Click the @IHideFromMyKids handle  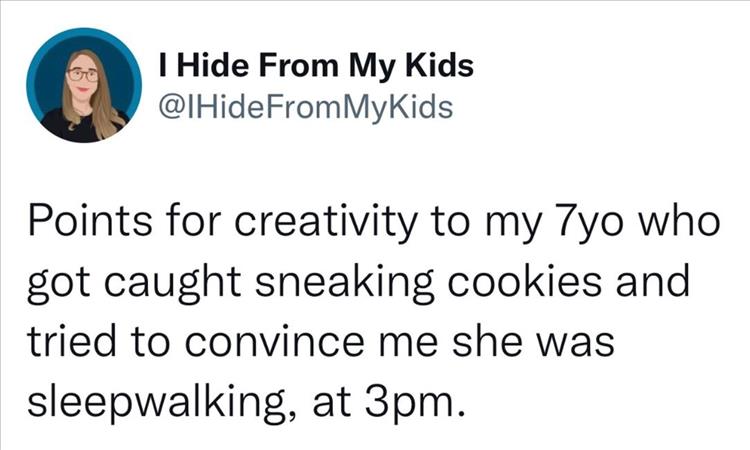click(x=305, y=104)
